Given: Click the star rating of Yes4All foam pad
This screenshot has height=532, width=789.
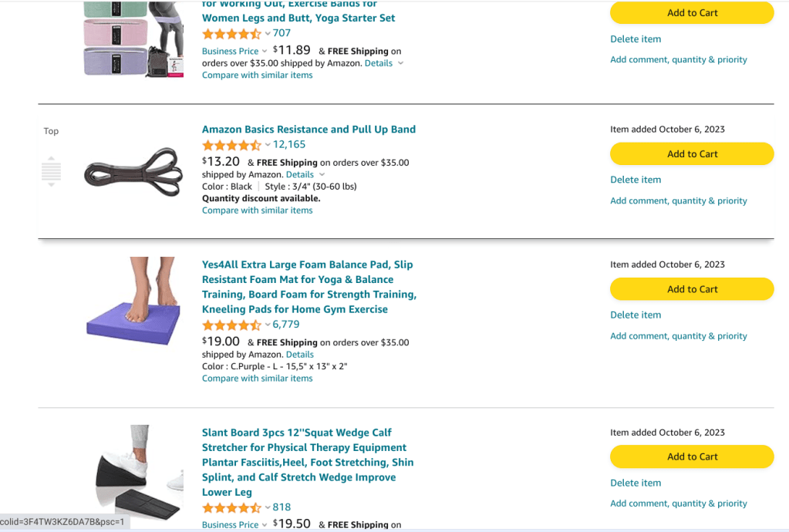Looking at the screenshot, I should [231, 325].
